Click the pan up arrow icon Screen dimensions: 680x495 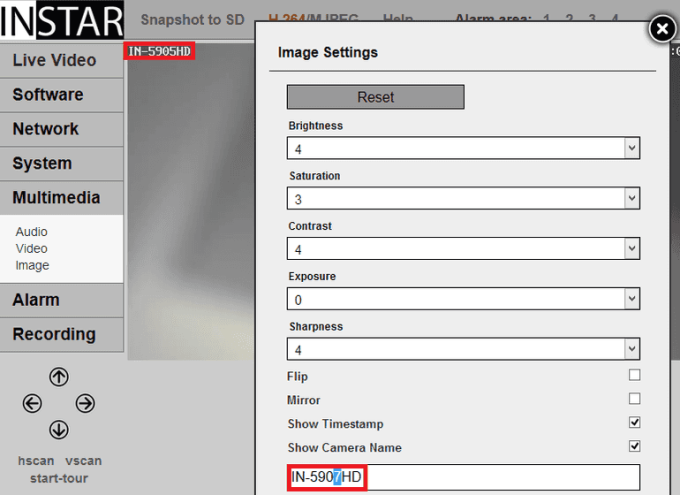59,377
